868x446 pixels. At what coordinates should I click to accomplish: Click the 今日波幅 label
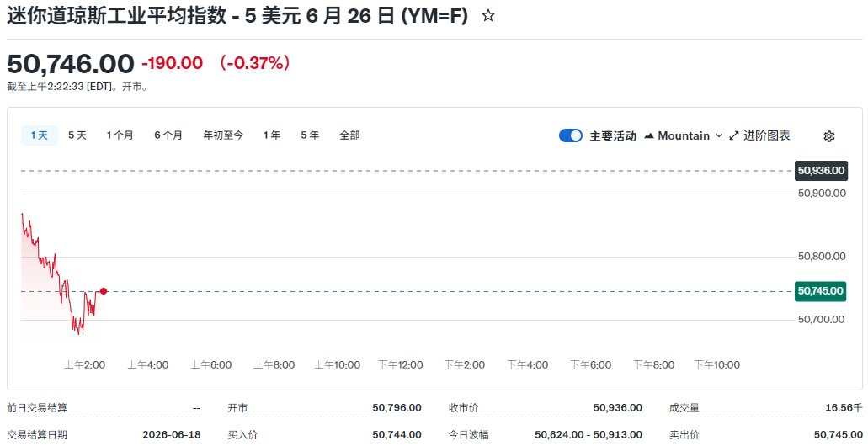[x=468, y=435]
